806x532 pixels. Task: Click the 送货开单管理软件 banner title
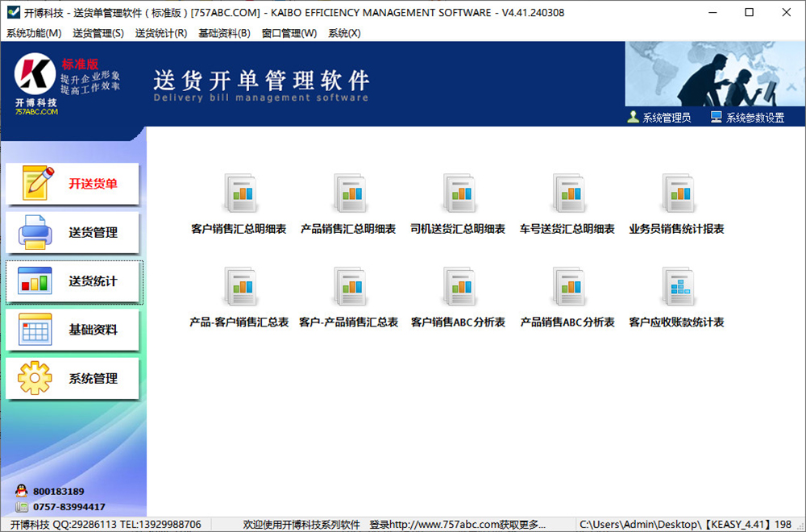click(x=261, y=81)
